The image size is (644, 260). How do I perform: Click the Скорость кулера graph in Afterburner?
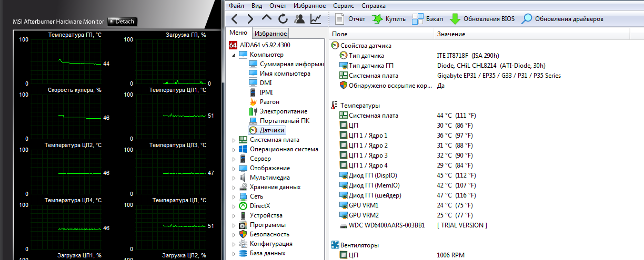point(66,117)
